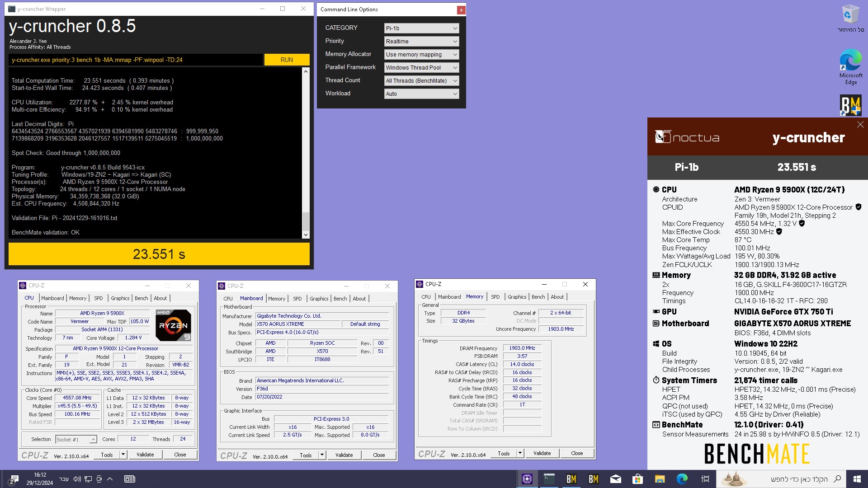The width and height of the screenshot is (868, 488).
Task: Click Close button in the CPU-Z Memory window
Action: 577,453
